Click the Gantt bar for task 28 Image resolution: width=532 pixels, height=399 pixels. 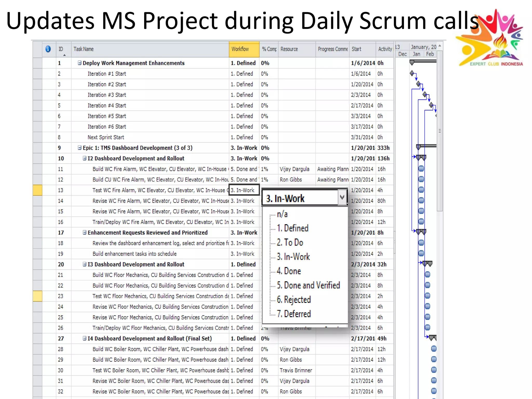(x=434, y=349)
